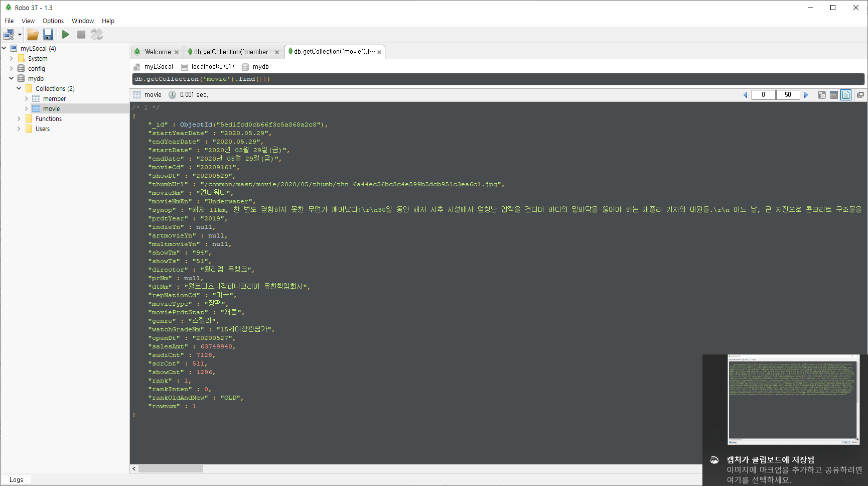Open the Options menu
868x486 pixels.
click(x=53, y=21)
